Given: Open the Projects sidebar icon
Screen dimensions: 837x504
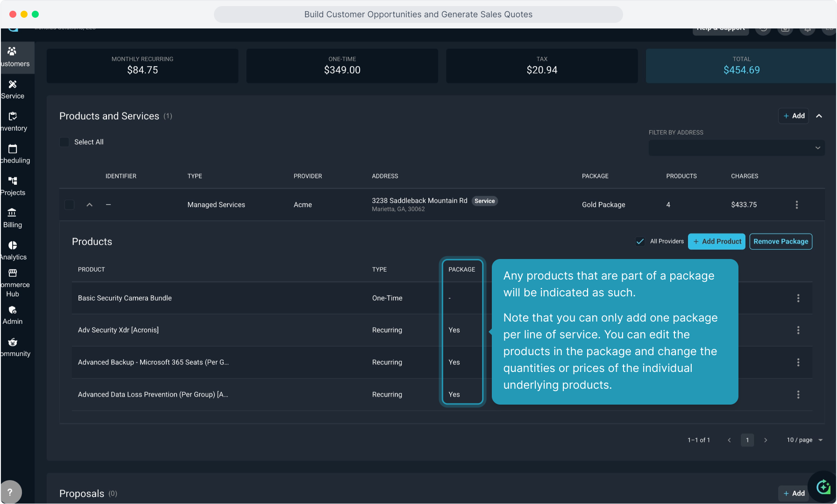Looking at the screenshot, I should [x=13, y=186].
